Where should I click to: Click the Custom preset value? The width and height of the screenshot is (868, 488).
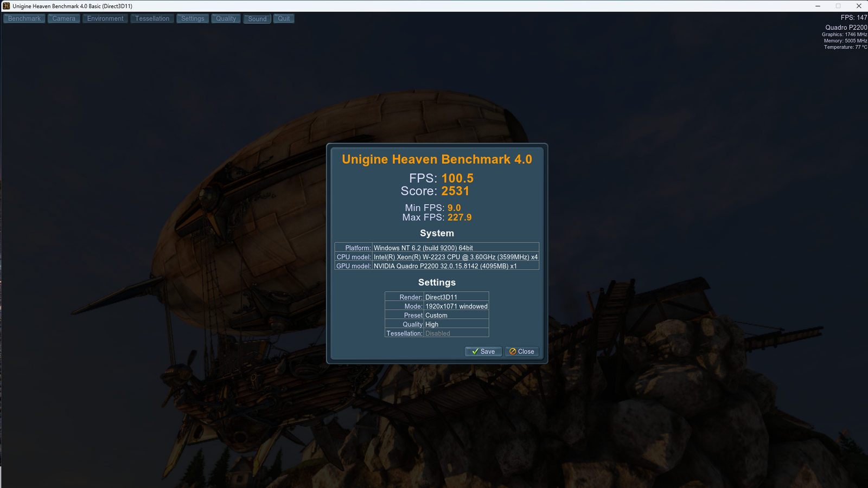[x=436, y=315]
